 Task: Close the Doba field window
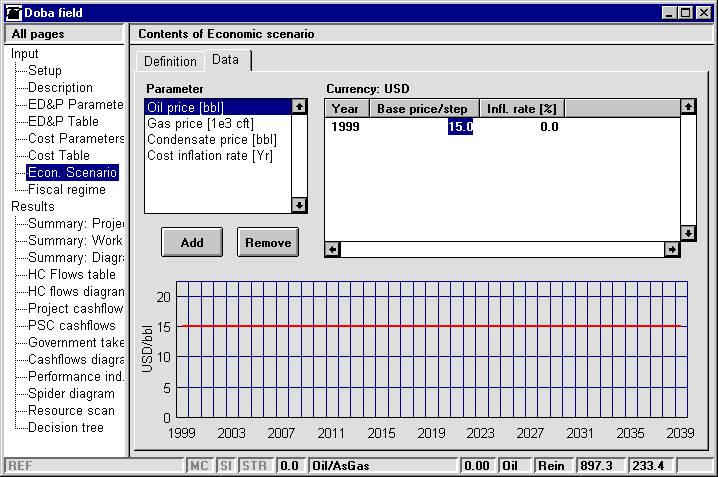[703, 13]
